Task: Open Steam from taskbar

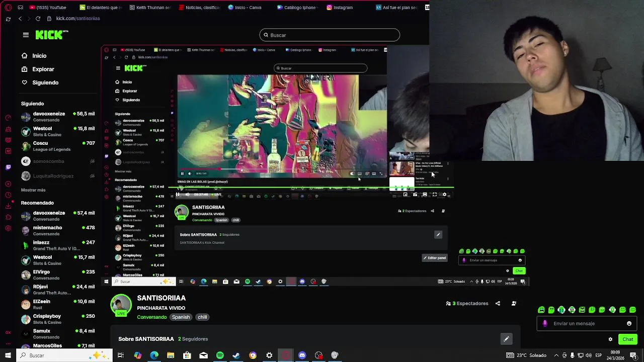Action: pos(236,355)
